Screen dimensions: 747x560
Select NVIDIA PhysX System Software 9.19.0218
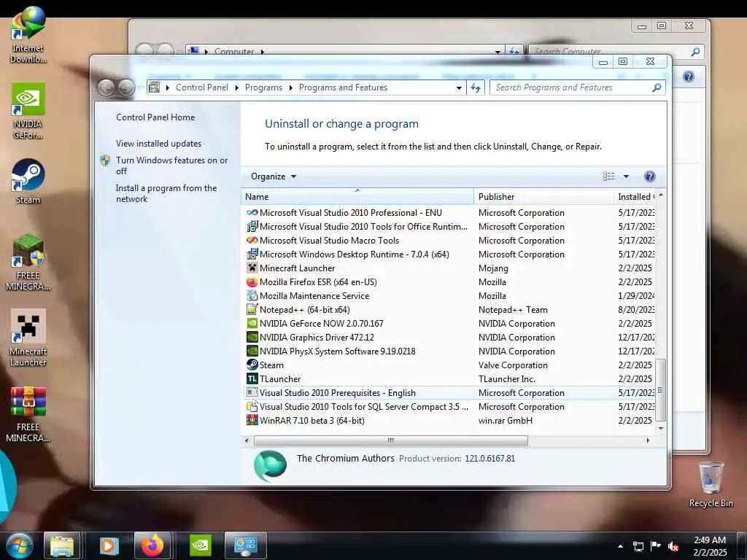click(450, 351)
